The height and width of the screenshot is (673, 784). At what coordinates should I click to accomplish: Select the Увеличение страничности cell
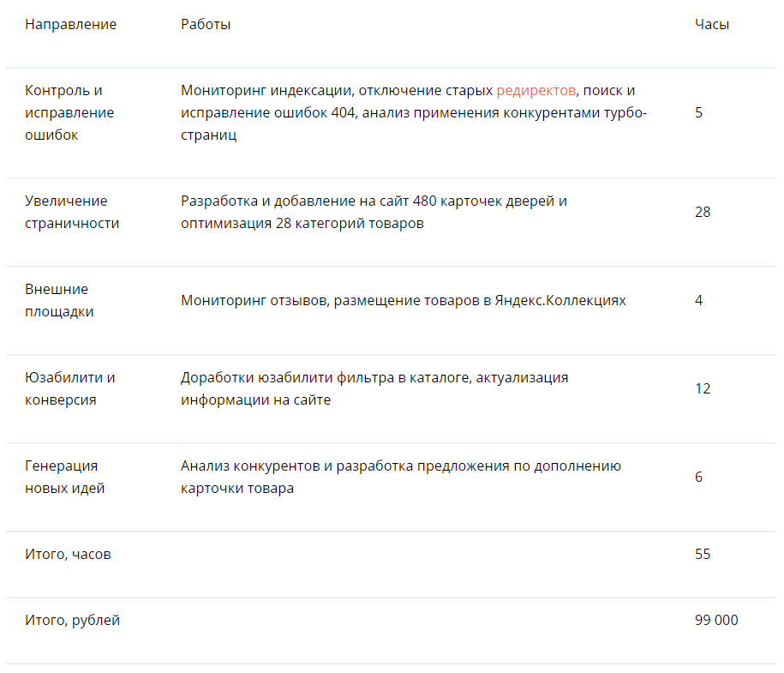click(x=72, y=212)
